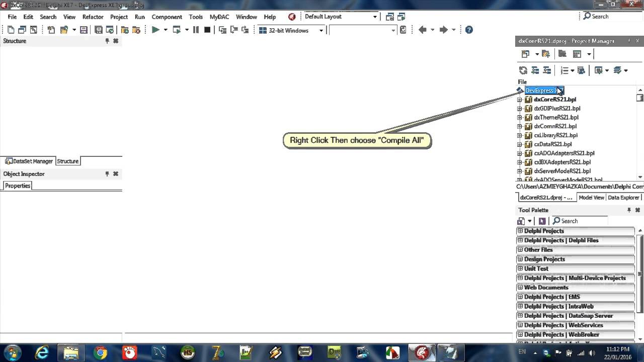Close the Structure panel

point(116,41)
